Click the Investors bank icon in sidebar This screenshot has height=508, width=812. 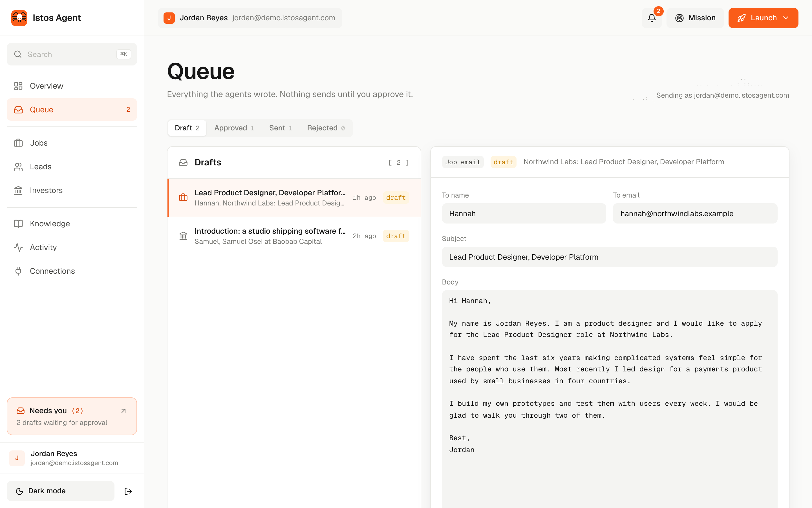(x=18, y=190)
